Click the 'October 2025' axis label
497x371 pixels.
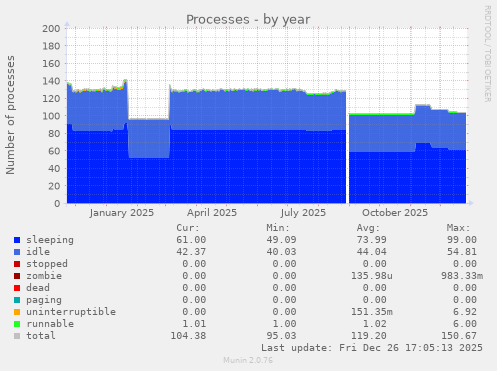tap(395, 213)
